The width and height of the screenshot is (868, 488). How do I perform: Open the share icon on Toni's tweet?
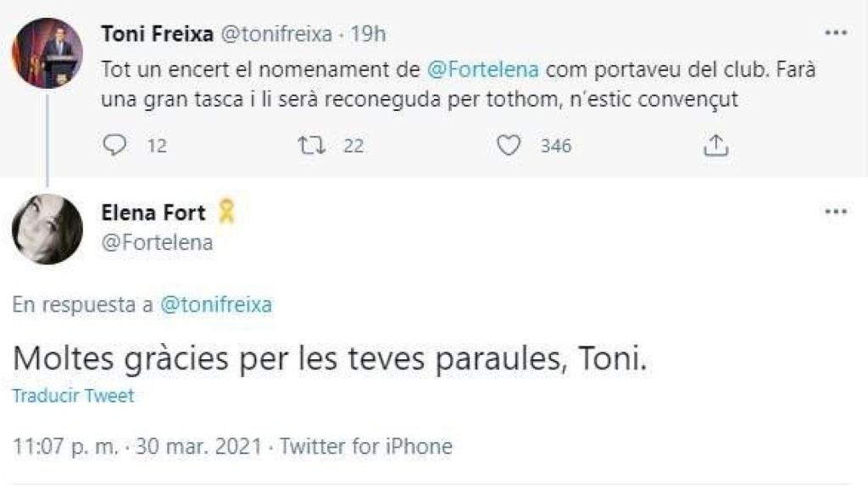(x=716, y=145)
